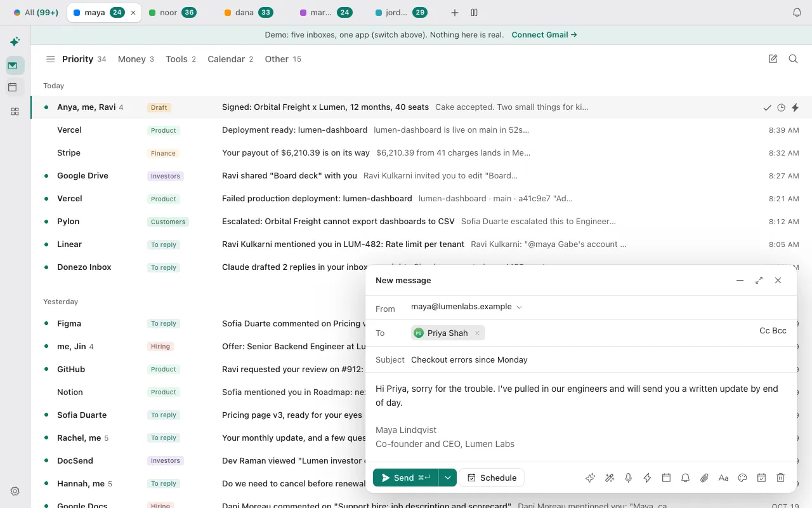Add a new inbox with plus button
The height and width of the screenshot is (508, 812).
coord(454,13)
